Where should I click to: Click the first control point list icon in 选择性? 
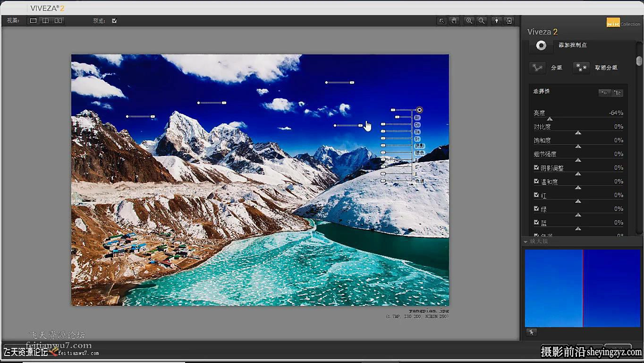pos(604,93)
